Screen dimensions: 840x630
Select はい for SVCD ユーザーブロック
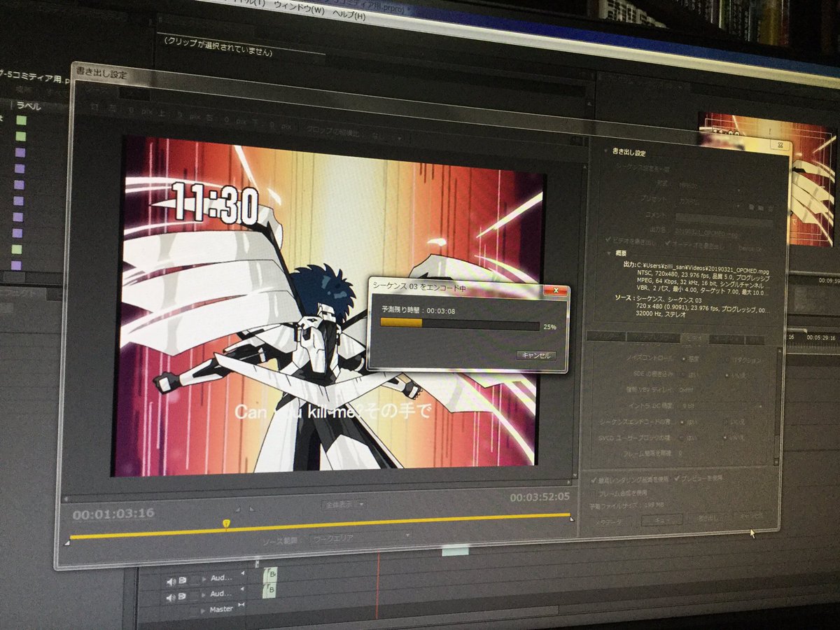coord(681,438)
